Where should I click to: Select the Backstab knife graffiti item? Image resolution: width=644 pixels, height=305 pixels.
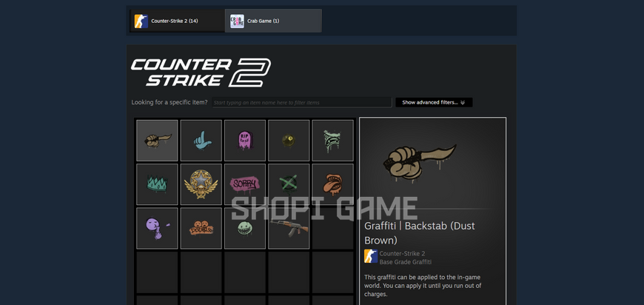click(x=157, y=141)
